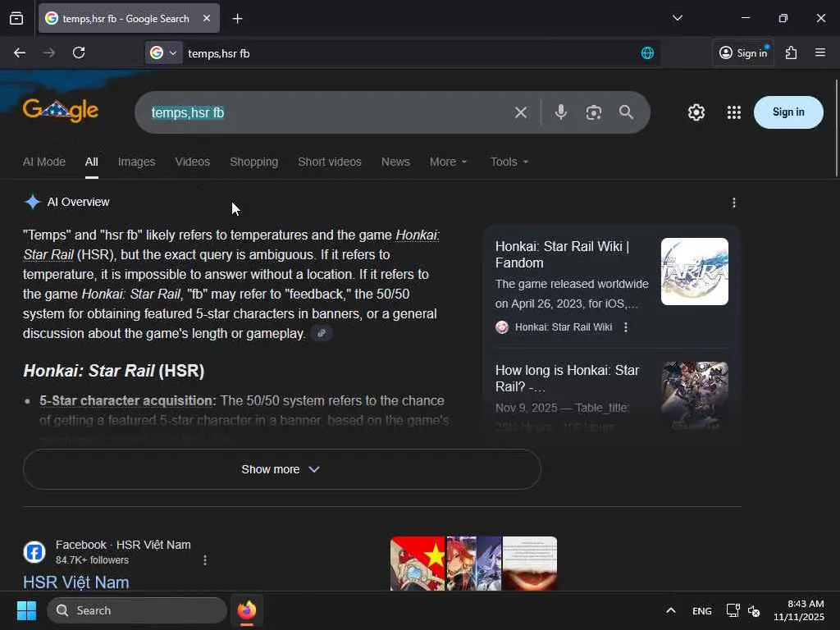This screenshot has width=840, height=630.
Task: Click the Firefox account Sign in button
Action: click(743, 52)
